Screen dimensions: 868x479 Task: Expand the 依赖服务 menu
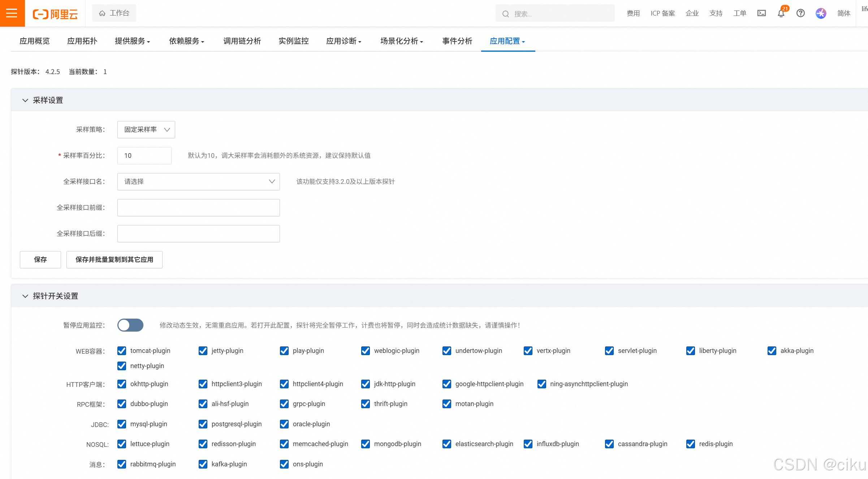click(187, 41)
